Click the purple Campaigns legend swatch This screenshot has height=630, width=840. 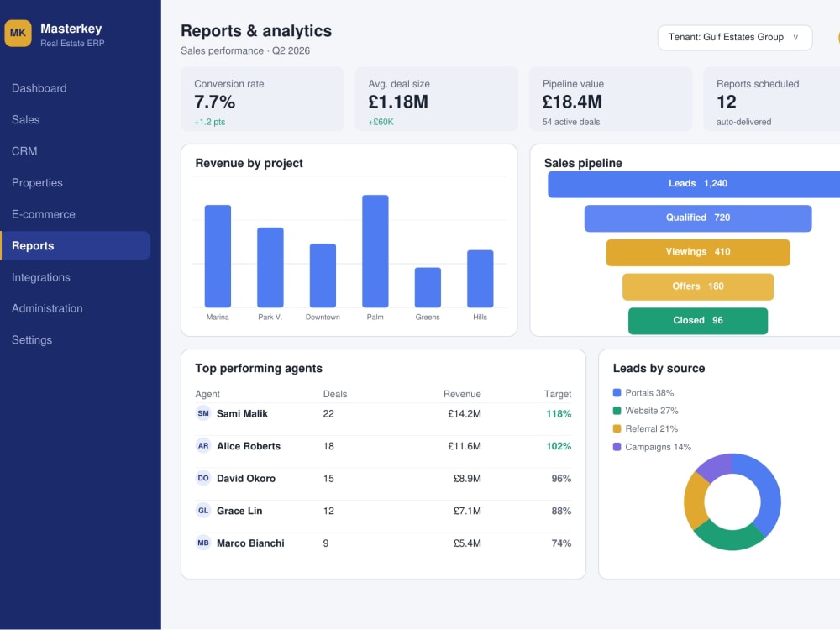pos(617,447)
